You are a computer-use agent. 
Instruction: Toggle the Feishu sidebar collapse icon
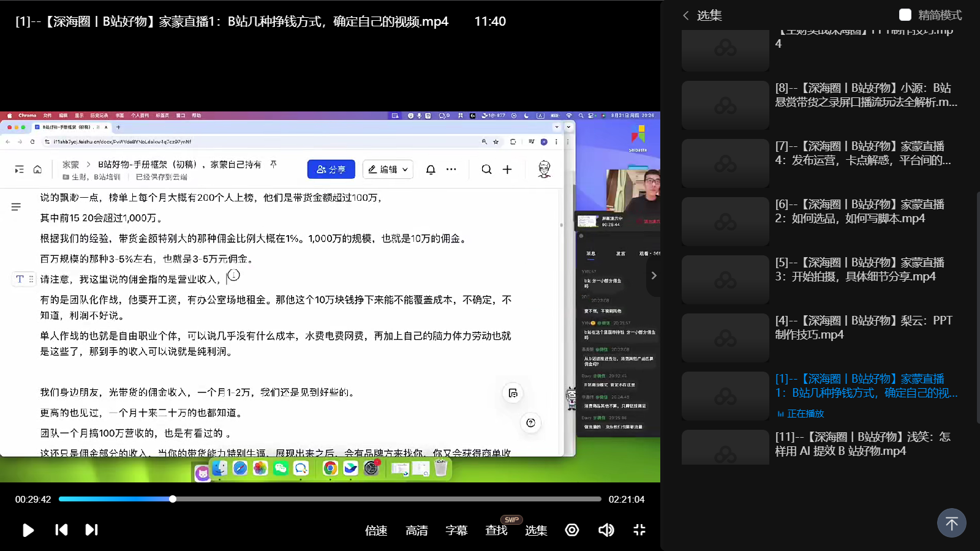18,169
